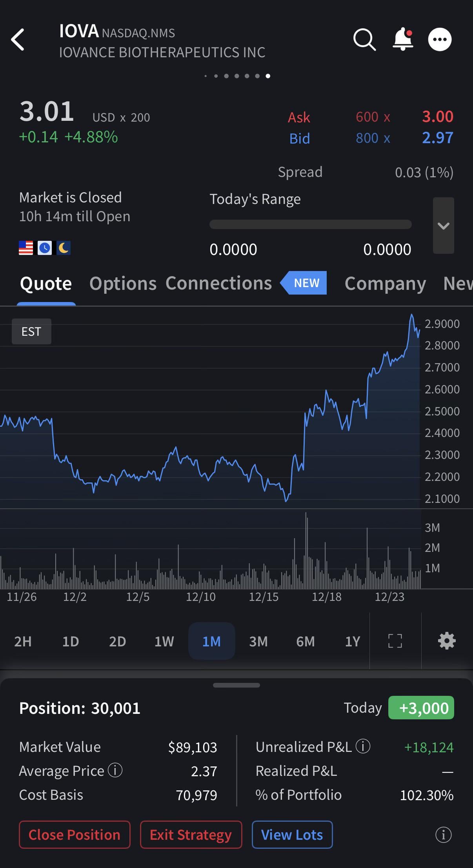Select the 1D chart timeframe
Image resolution: width=473 pixels, height=868 pixels.
[x=71, y=641]
